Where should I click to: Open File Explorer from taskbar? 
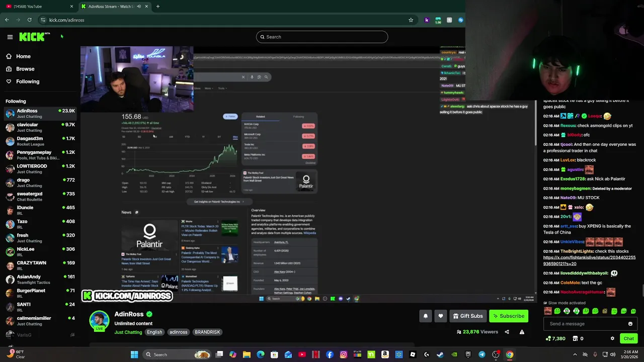click(247, 354)
